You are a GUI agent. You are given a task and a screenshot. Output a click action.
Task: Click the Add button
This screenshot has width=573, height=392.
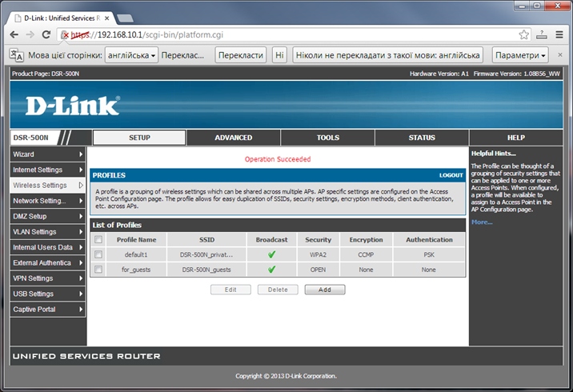pos(324,290)
